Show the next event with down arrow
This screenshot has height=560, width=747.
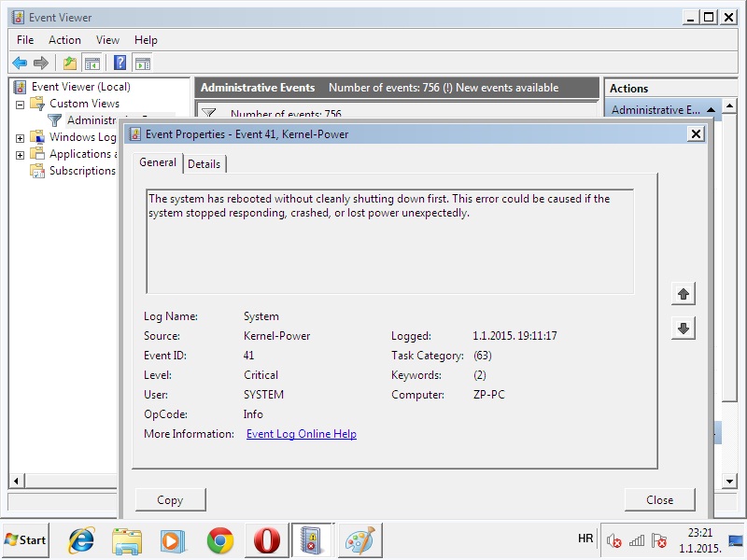tap(684, 329)
